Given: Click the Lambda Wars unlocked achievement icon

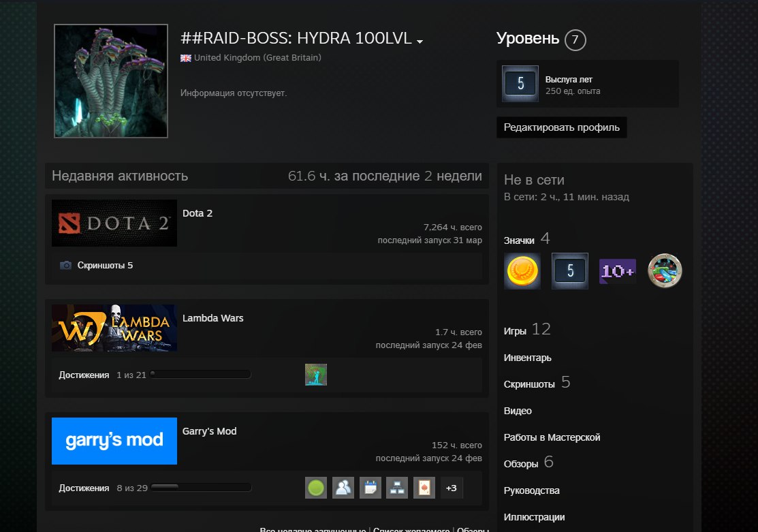Looking at the screenshot, I should [316, 375].
